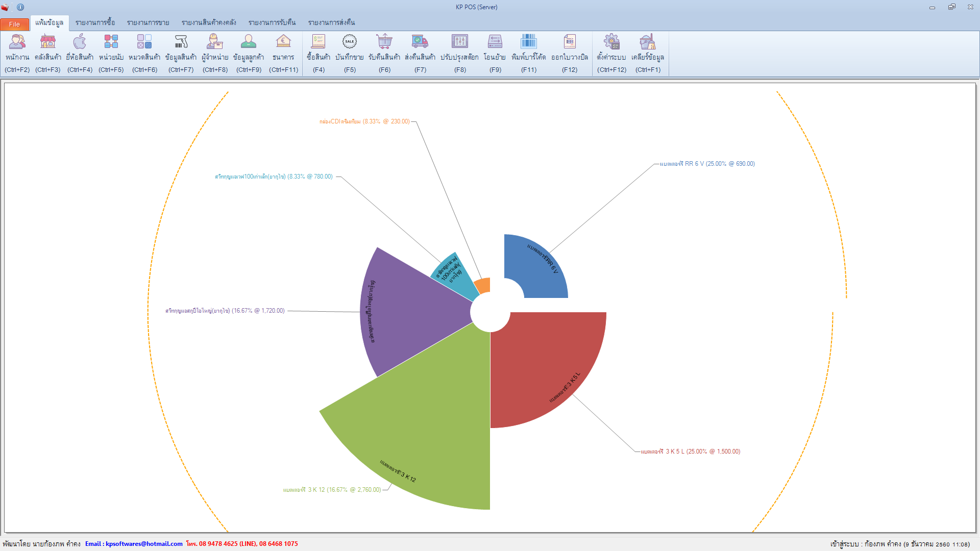Viewport: 980px width, 551px height.
Task: Restore down the KP POS window
Action: (951, 7)
